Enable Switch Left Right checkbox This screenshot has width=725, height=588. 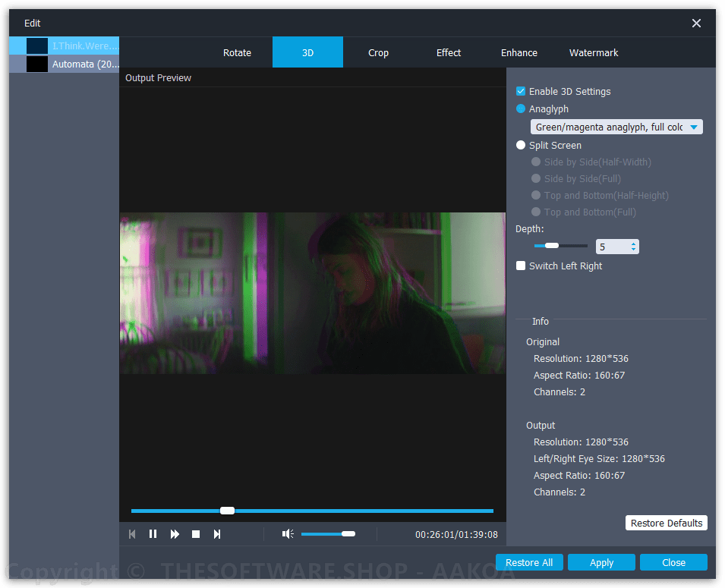tap(521, 266)
